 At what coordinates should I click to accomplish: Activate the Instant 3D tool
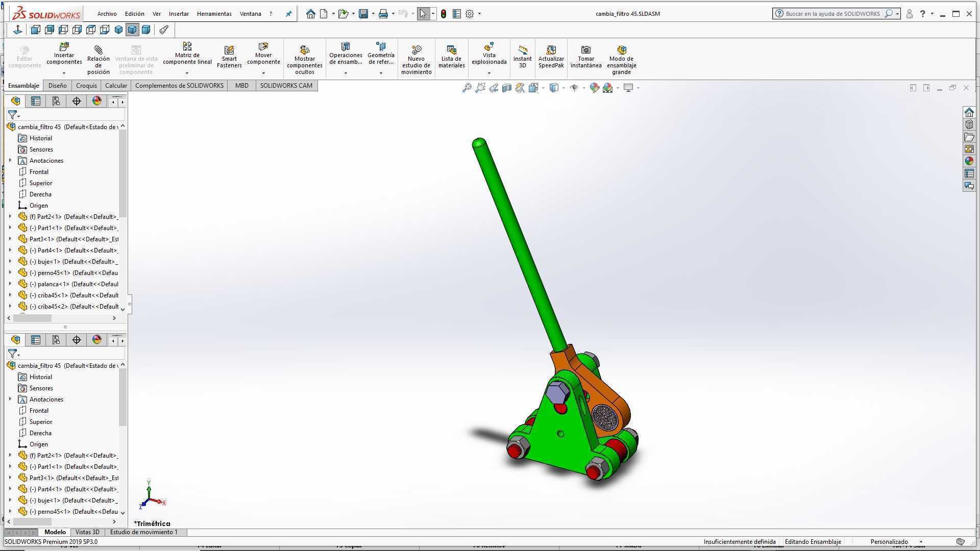[x=523, y=57]
